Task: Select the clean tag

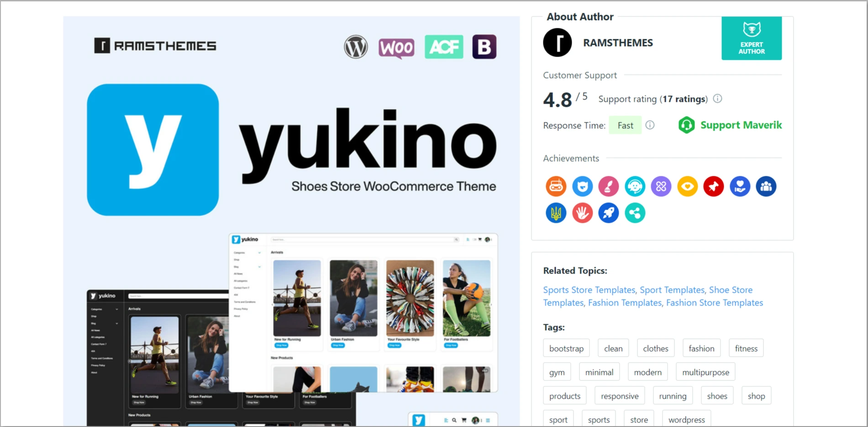Action: pyautogui.click(x=613, y=348)
